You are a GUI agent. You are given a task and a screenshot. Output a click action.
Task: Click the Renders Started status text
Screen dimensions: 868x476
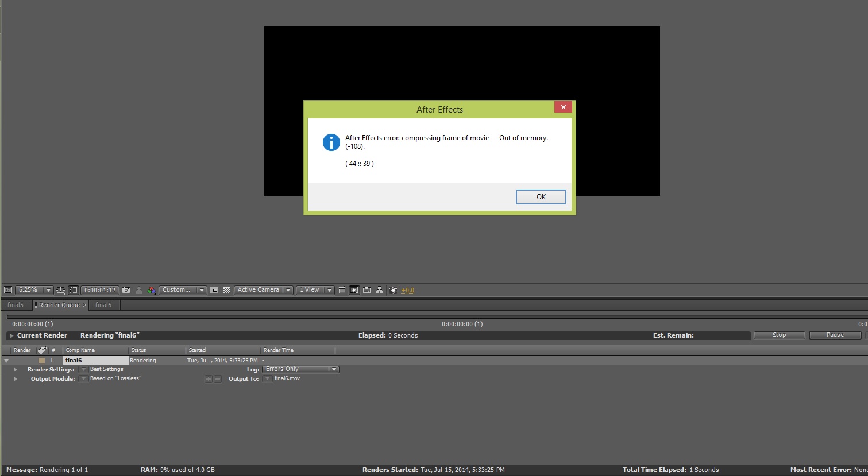[x=434, y=470]
